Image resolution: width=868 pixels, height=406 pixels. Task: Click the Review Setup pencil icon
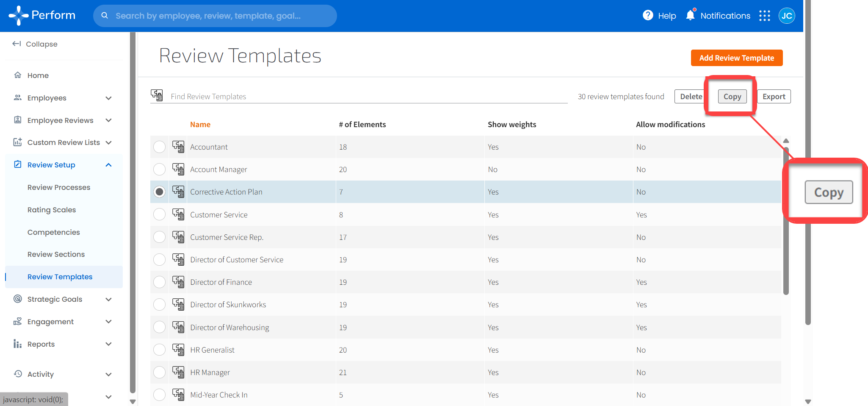[x=18, y=164]
